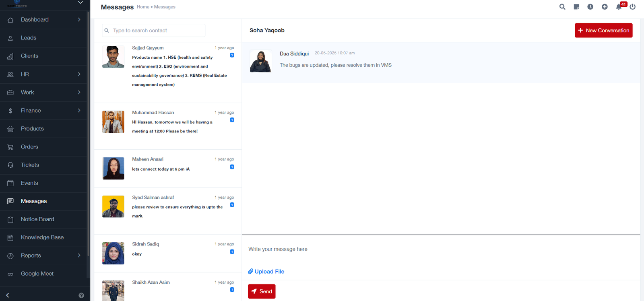Click the Knowledge Base document icon
The height and width of the screenshot is (301, 644).
(x=10, y=237)
